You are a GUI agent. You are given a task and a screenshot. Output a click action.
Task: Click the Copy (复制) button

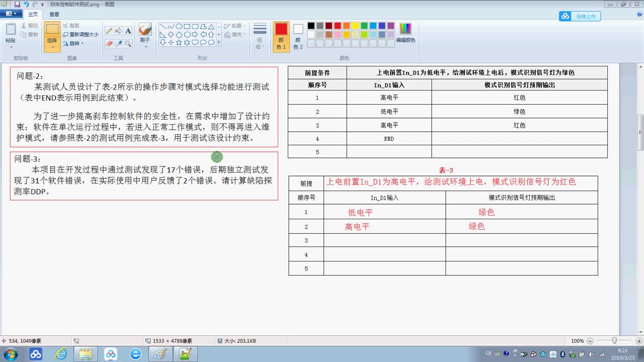point(29,34)
